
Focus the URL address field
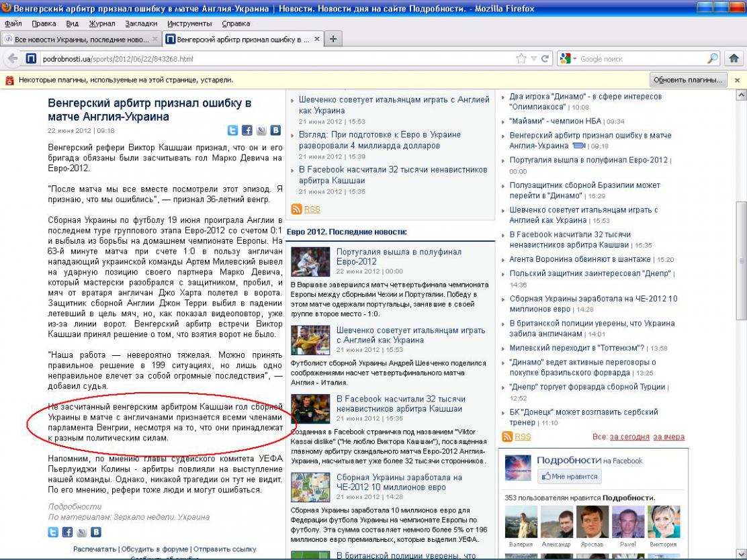pos(276,59)
